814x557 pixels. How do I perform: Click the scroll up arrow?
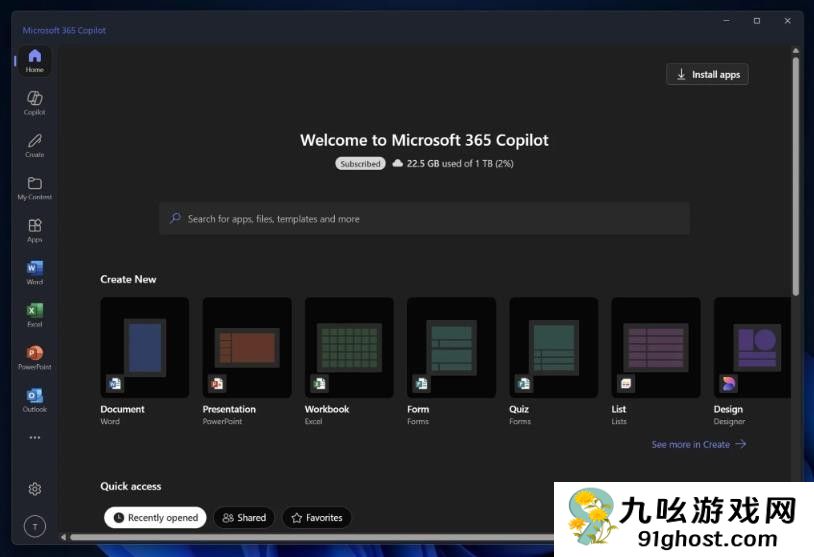click(795, 50)
